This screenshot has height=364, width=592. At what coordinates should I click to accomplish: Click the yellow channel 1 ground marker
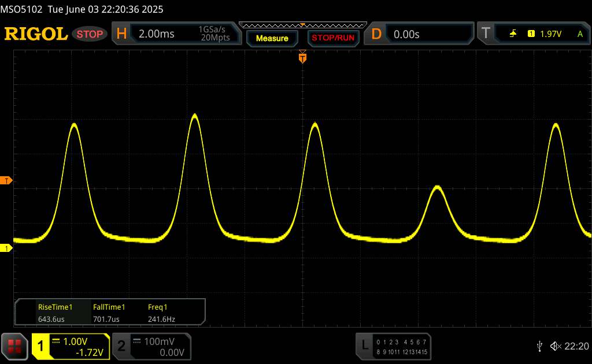(x=6, y=248)
